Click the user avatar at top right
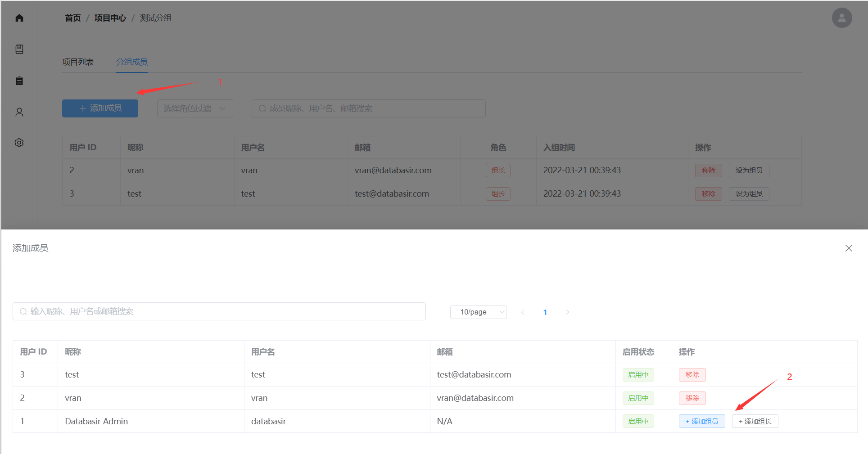This screenshot has height=454, width=868. tap(841, 18)
